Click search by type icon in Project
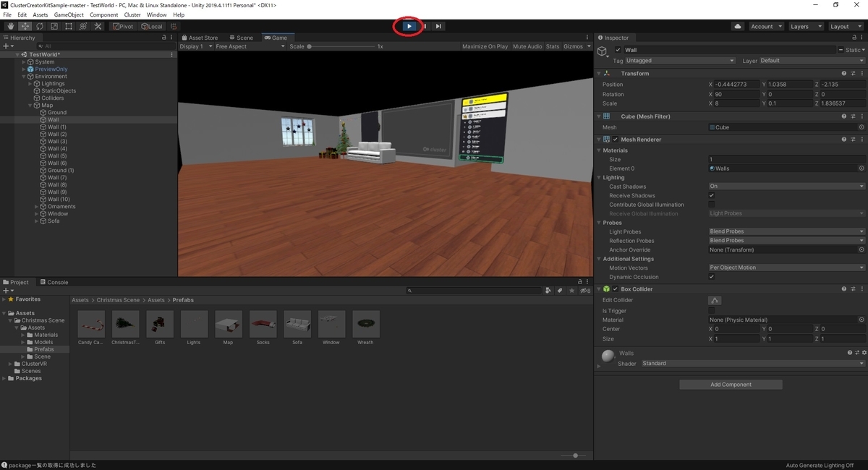 pos(548,290)
